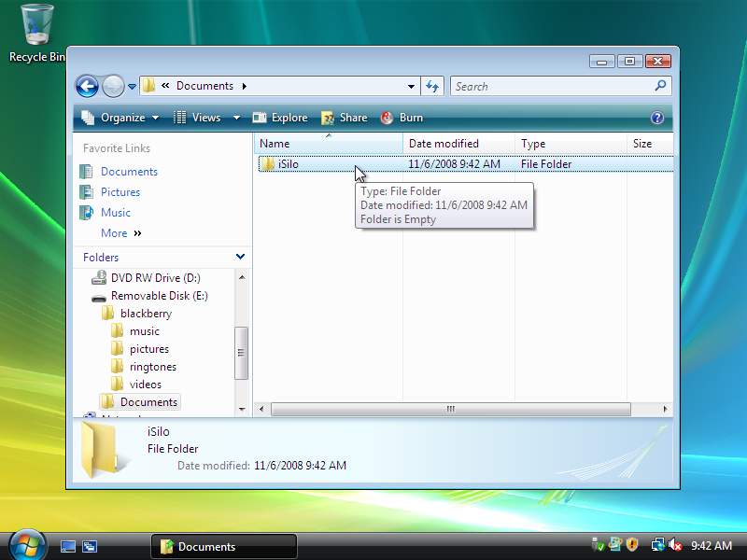
Task: Click inside the Search input field
Action: click(x=551, y=86)
